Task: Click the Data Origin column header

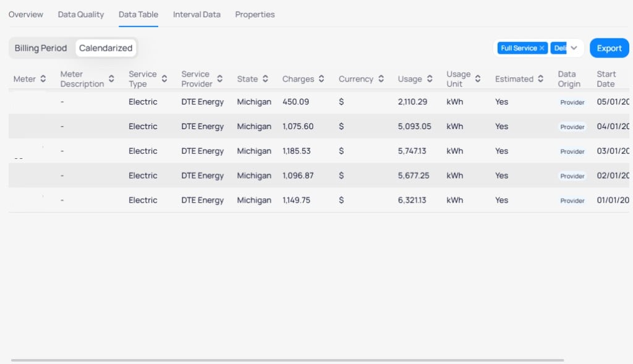Action: pos(569,78)
